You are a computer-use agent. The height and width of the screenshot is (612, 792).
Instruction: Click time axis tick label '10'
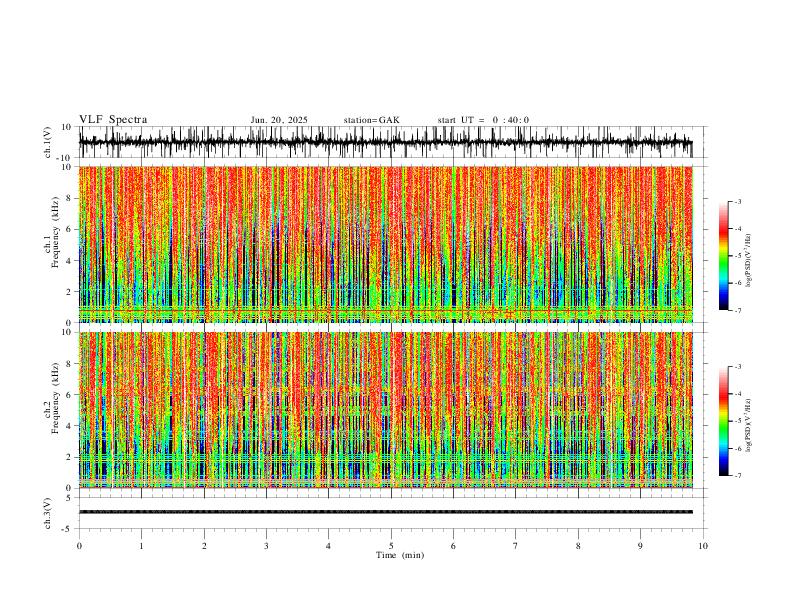click(x=703, y=546)
